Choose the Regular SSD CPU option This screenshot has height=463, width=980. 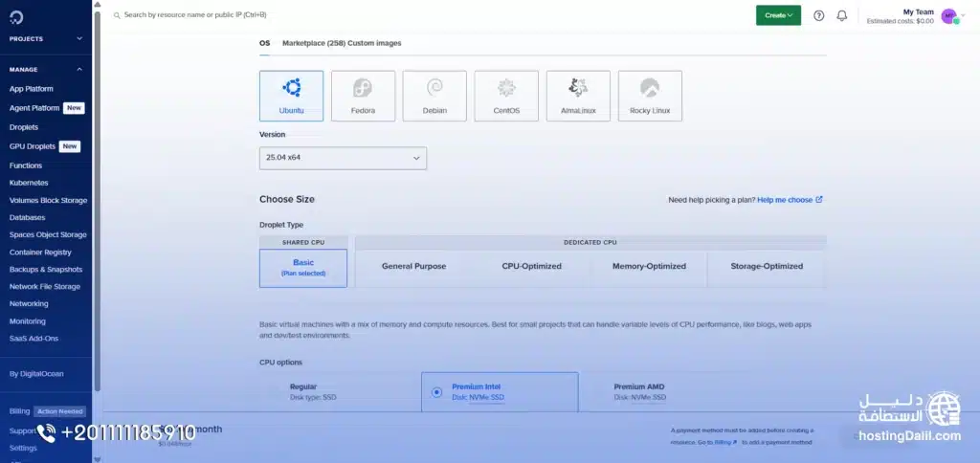(x=340, y=392)
